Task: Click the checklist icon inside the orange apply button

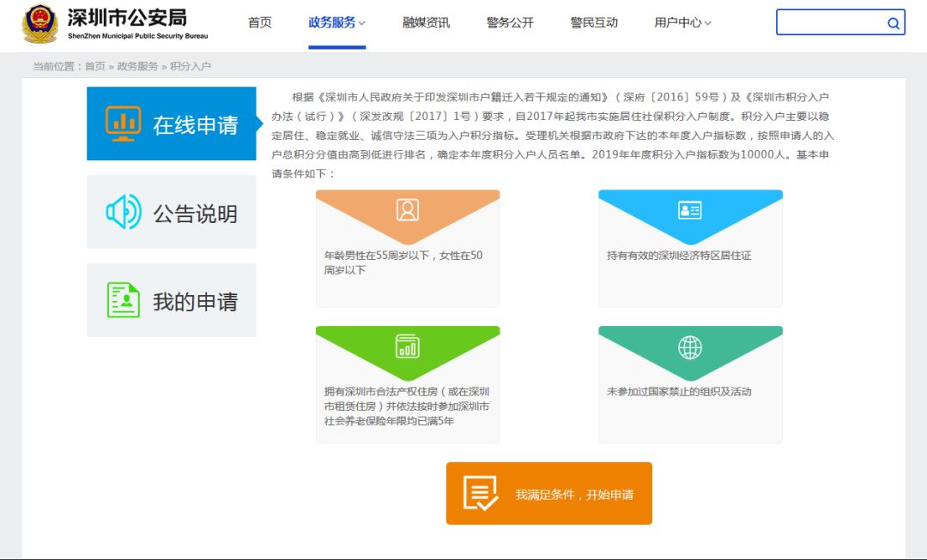Action: [482, 491]
